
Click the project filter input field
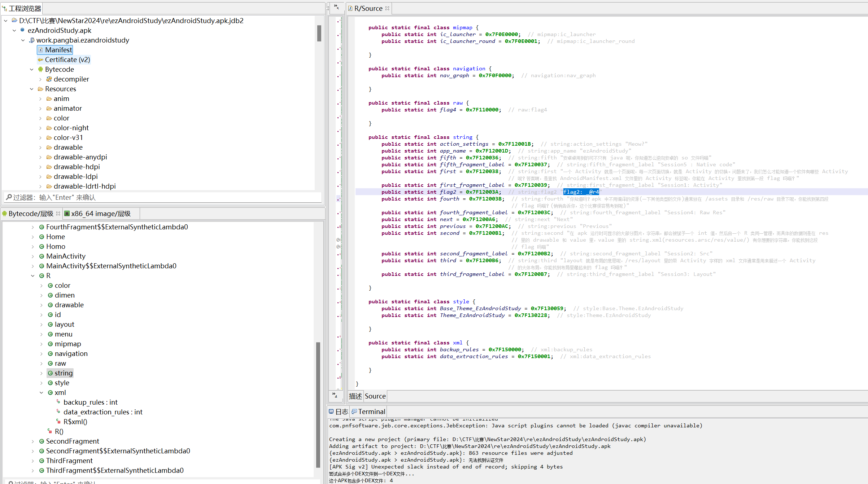click(x=162, y=197)
